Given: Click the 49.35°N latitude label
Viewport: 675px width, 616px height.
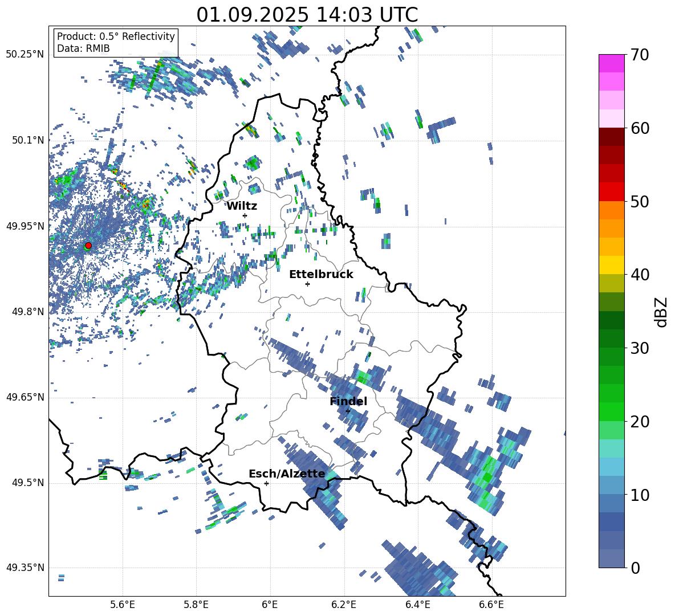Looking at the screenshot, I should tap(26, 568).
